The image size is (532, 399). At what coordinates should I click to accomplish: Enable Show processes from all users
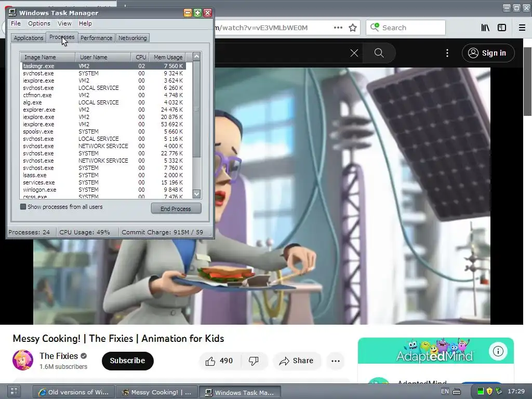(23, 207)
